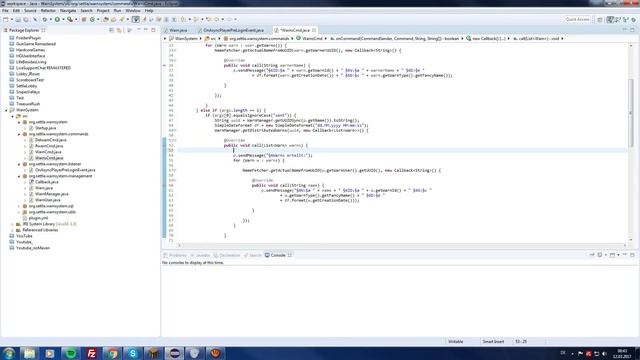Collapse the org.settle.warnsystem.management package
The width and height of the screenshot is (640, 360).
pyautogui.click(x=19, y=176)
